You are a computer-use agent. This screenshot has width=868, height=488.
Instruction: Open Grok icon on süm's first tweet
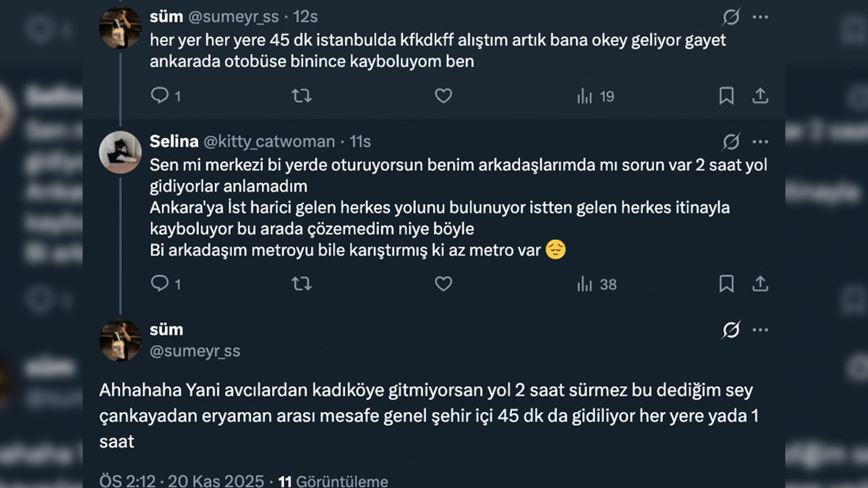(731, 17)
